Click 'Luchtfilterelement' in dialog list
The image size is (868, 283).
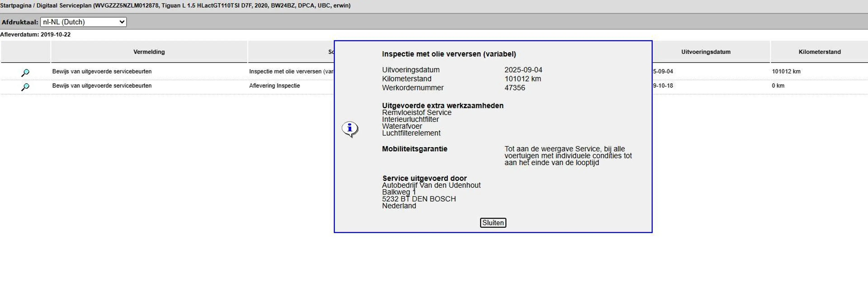pos(411,133)
